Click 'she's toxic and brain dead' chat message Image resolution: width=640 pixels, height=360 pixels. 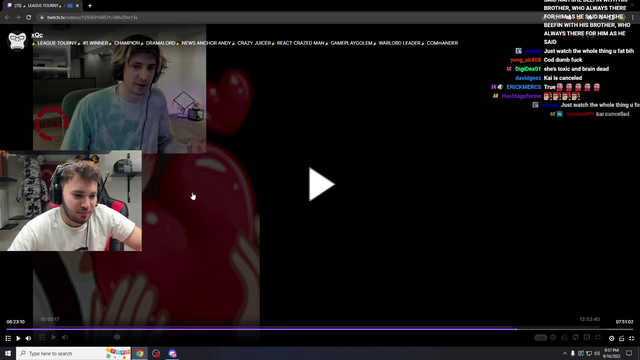click(576, 69)
